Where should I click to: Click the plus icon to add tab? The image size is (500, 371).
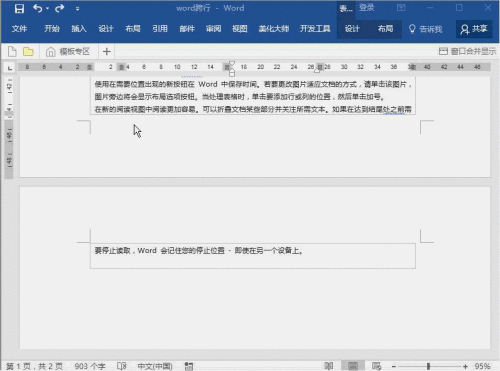(107, 52)
